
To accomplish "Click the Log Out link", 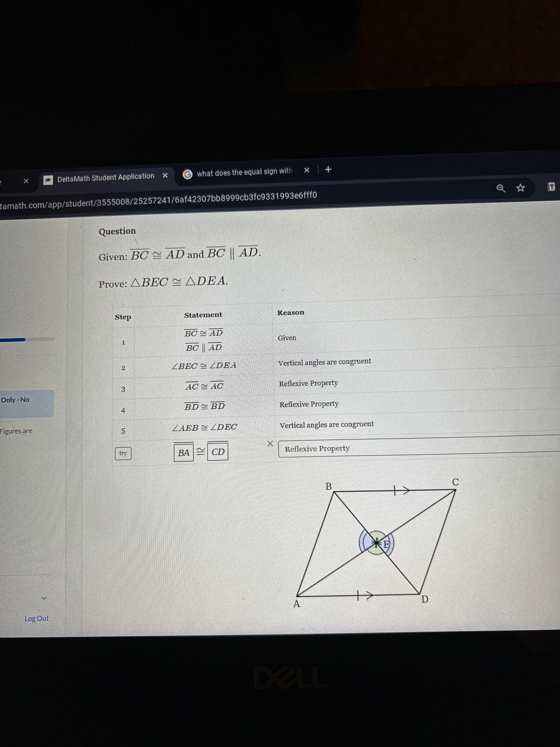I will pos(36,619).
